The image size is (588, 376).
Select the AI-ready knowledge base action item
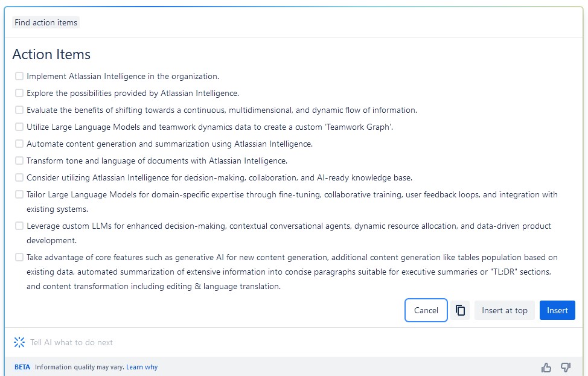coord(19,177)
